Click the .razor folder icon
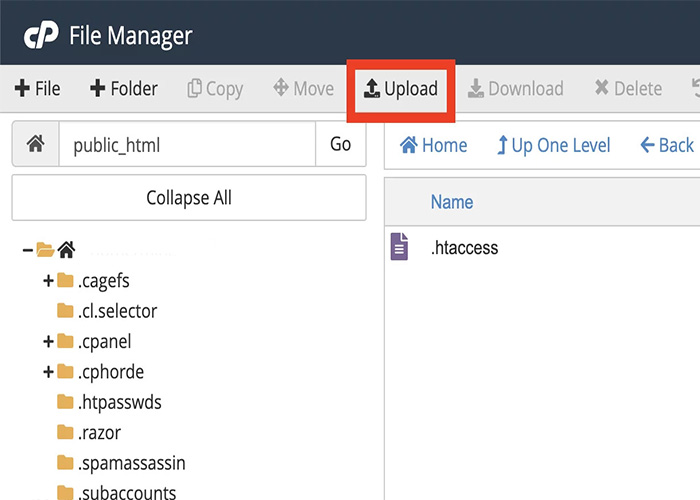The height and width of the screenshot is (500, 700). click(66, 432)
